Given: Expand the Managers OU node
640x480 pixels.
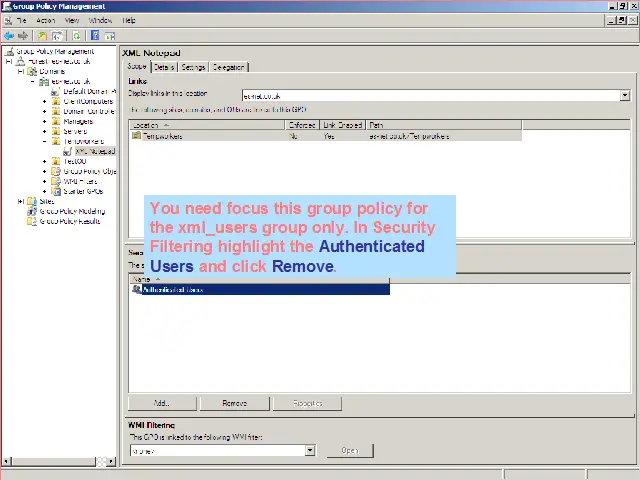Looking at the screenshot, I should (x=44, y=121).
